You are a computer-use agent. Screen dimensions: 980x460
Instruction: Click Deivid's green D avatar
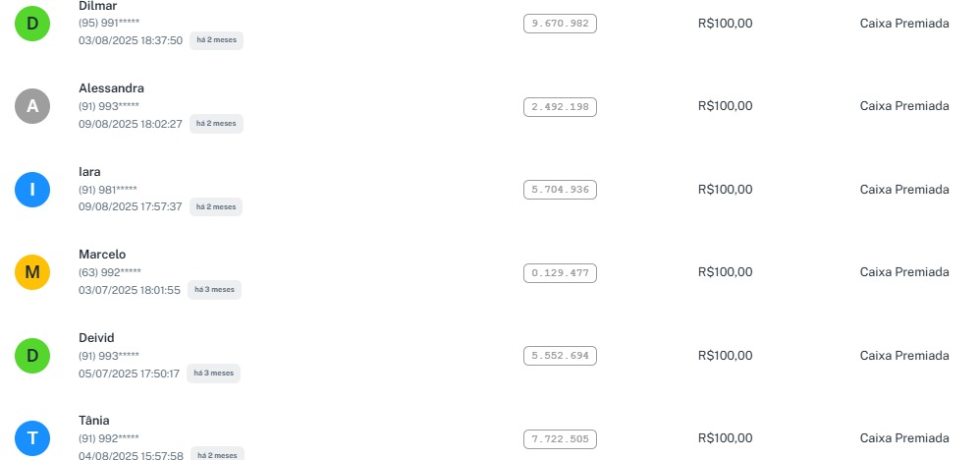32,355
